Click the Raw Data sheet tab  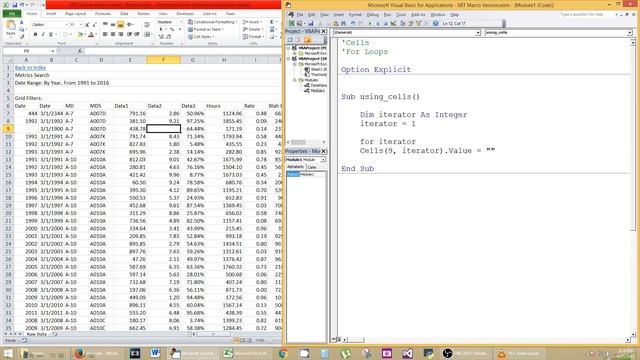pyautogui.click(x=37, y=334)
